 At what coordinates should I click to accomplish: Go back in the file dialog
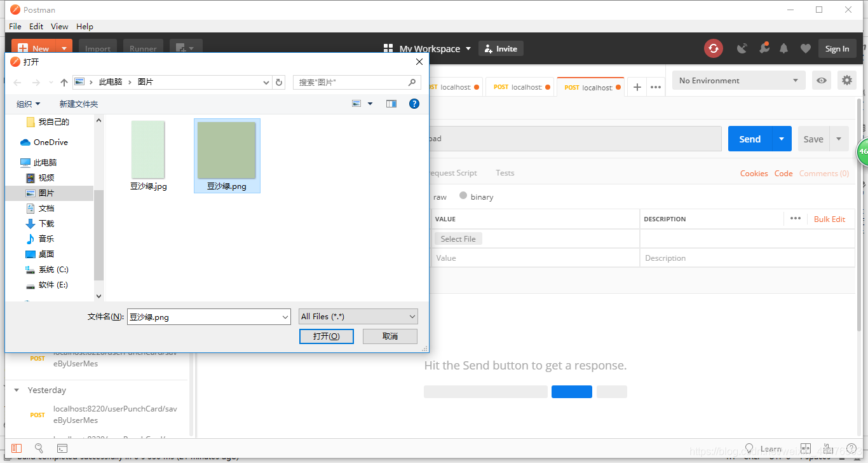click(17, 82)
